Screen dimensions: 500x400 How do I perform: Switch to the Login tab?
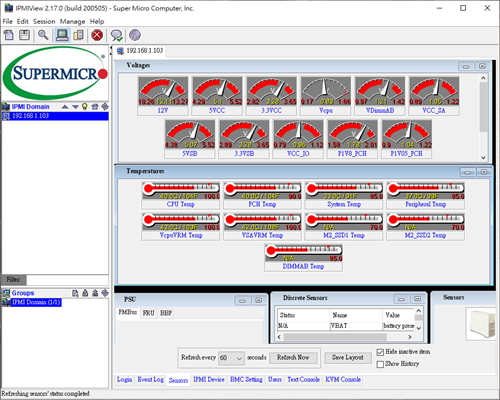(124, 380)
